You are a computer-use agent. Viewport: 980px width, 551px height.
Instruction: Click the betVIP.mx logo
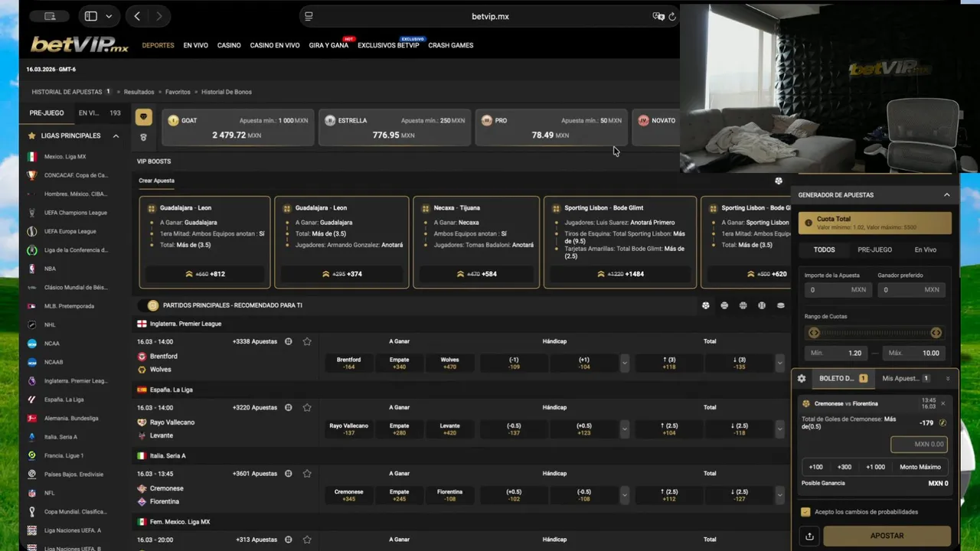(x=80, y=44)
